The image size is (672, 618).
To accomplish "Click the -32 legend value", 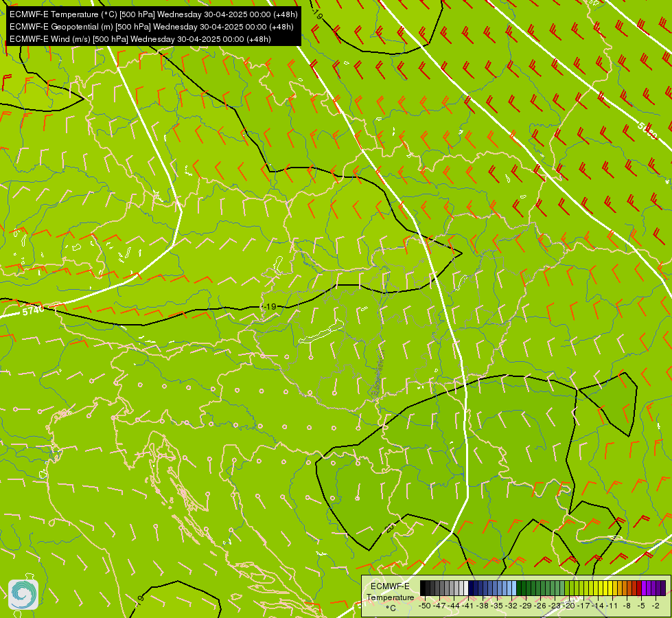I will 511,606.
